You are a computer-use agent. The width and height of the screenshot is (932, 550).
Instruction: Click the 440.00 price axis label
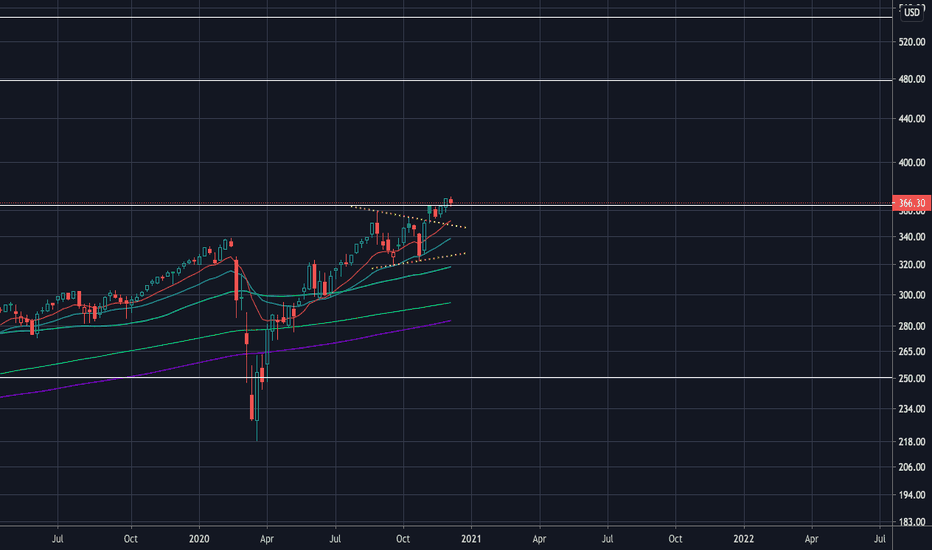coord(912,119)
